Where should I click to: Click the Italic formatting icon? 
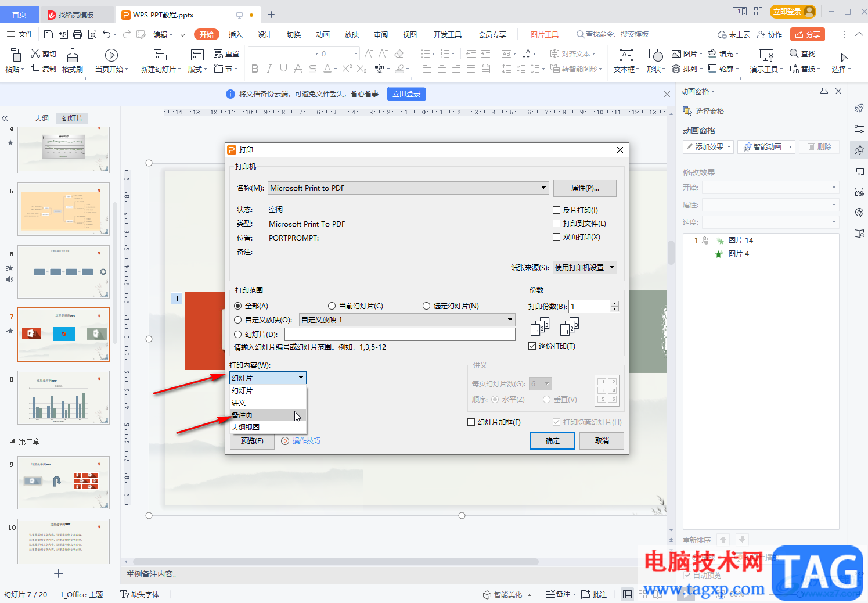(x=269, y=69)
